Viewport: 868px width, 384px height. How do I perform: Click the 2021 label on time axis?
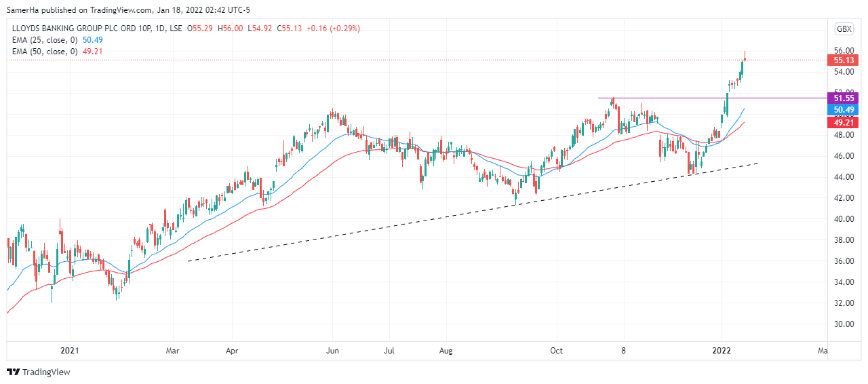70,351
